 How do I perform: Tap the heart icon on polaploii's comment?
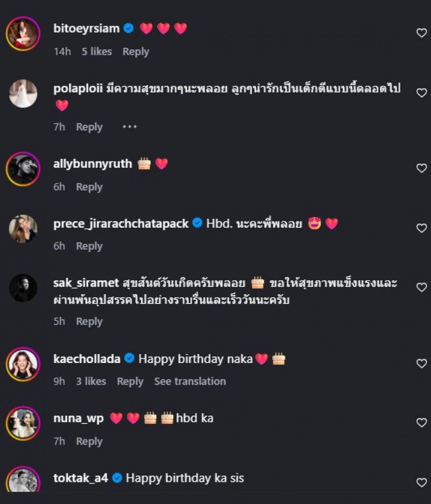[x=421, y=93]
